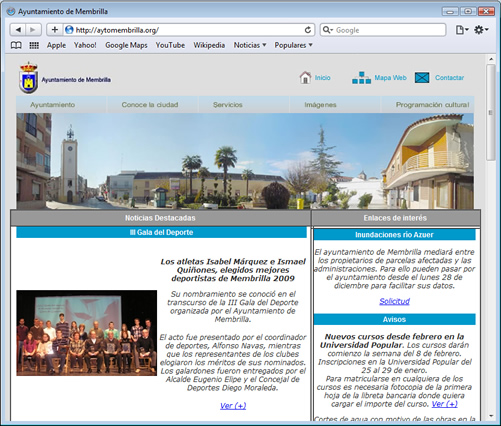The image size is (501, 426).
Task: Reload the page with the refresh icon
Action: click(308, 30)
